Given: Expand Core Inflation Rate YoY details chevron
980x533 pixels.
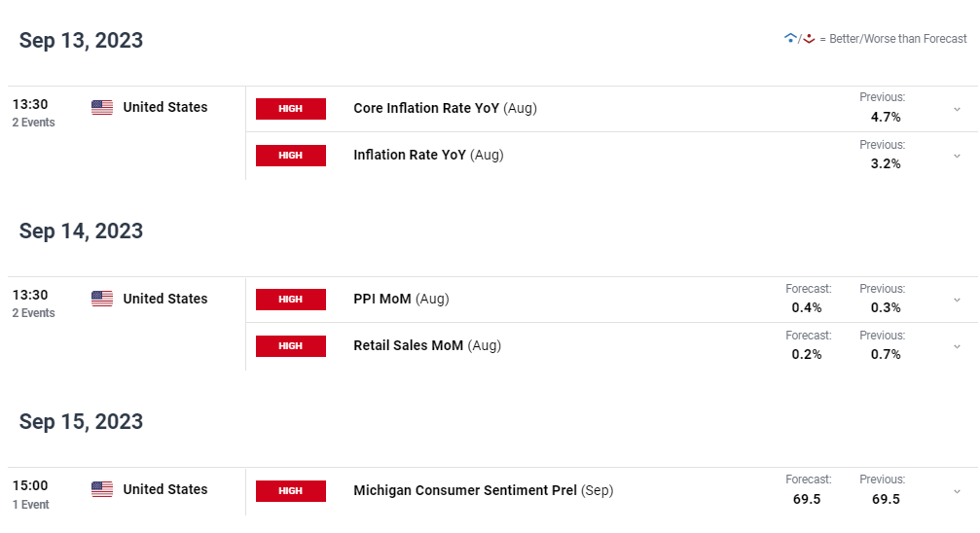Looking at the screenshot, I should [x=957, y=109].
